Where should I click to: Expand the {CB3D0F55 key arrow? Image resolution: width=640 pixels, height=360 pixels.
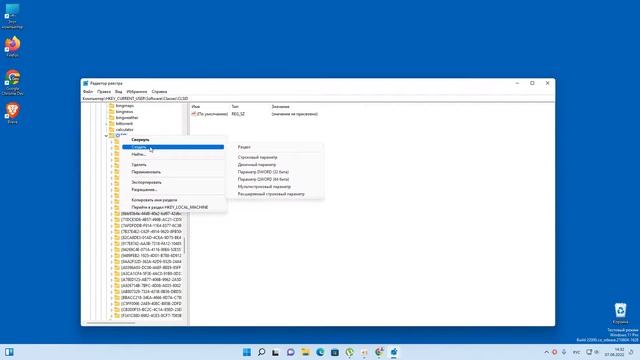pos(111,309)
